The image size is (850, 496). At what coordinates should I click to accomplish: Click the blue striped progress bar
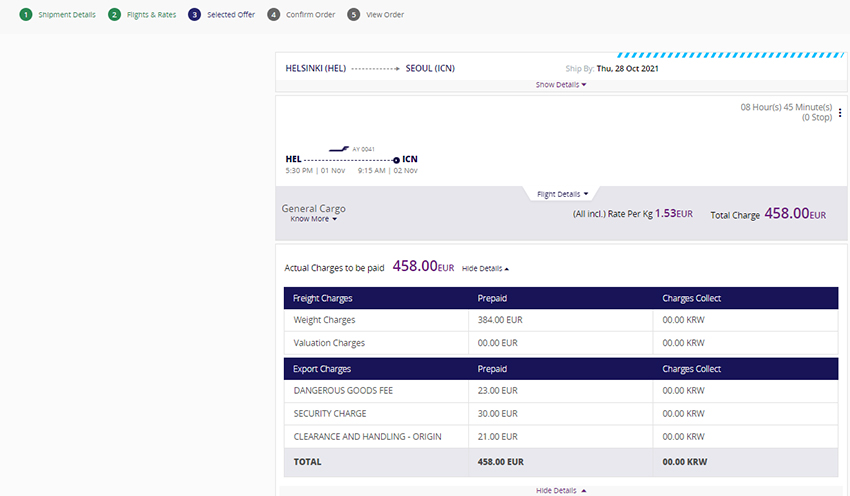(731, 55)
